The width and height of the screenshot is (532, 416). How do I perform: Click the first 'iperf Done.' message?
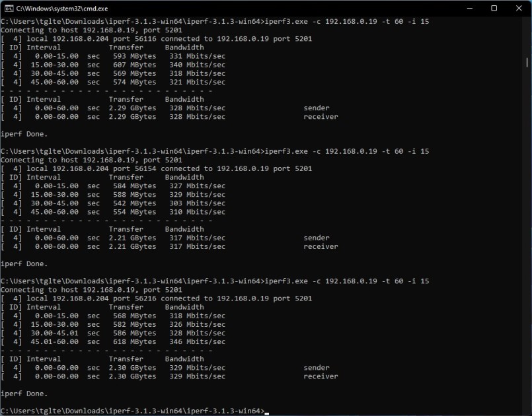tap(23, 133)
